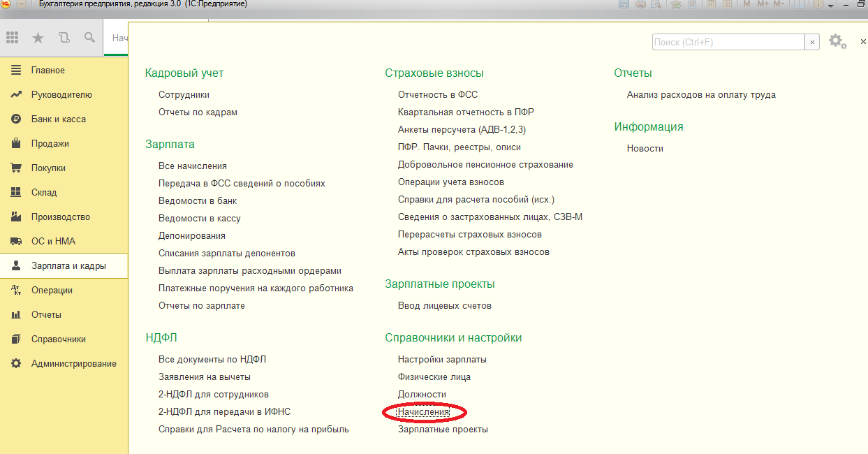Expand the arrow next to the Info icon
The width and height of the screenshot is (868, 454).
(x=831, y=6)
